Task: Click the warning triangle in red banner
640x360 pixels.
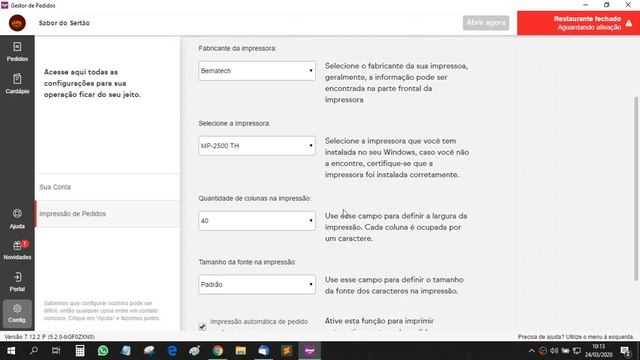Action: coord(629,23)
